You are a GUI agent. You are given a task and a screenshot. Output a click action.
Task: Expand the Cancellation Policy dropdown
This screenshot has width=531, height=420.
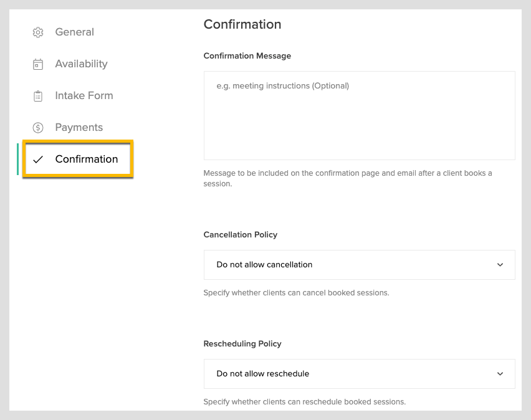[360, 265]
